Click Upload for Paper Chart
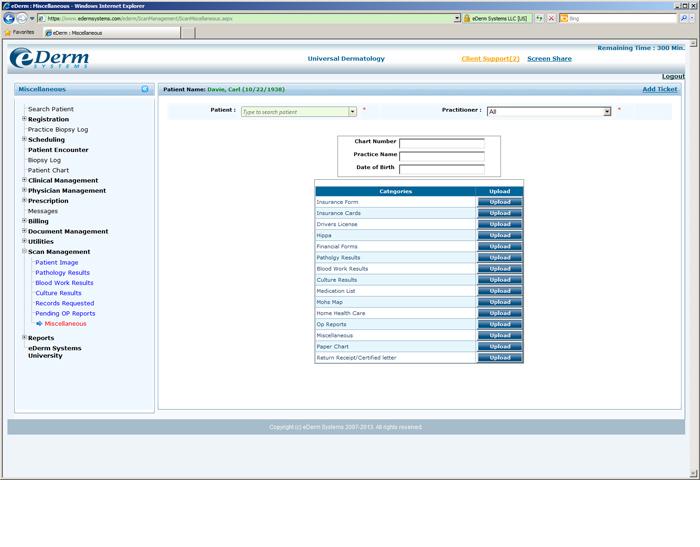Screen dimensions: 700x547 point(500,347)
